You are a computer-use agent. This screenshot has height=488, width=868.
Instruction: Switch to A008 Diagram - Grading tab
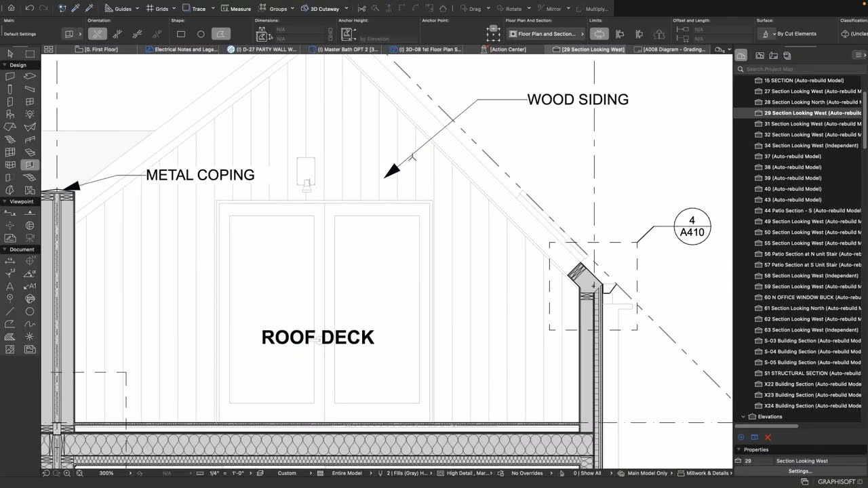pyautogui.click(x=670, y=49)
